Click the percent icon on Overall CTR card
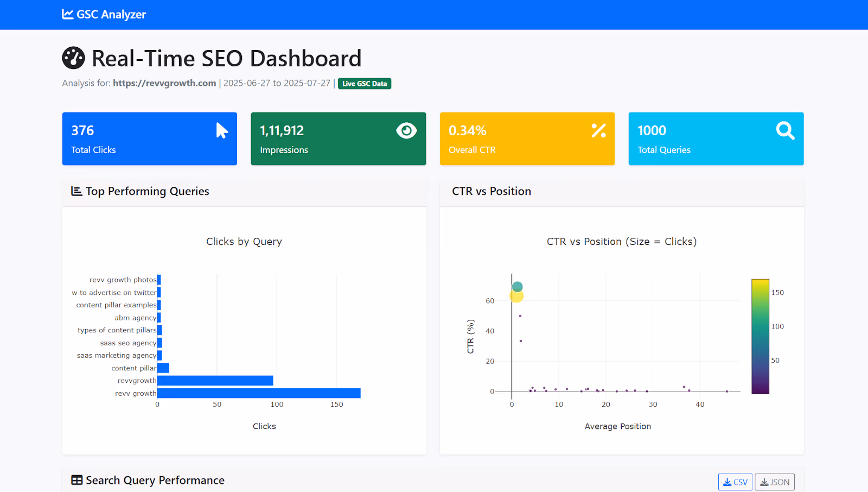 coord(598,130)
